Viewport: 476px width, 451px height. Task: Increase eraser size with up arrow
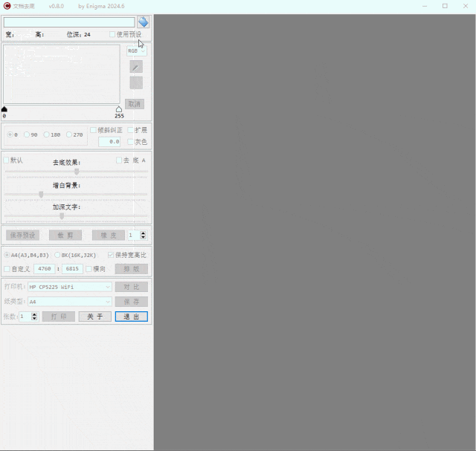(143, 233)
